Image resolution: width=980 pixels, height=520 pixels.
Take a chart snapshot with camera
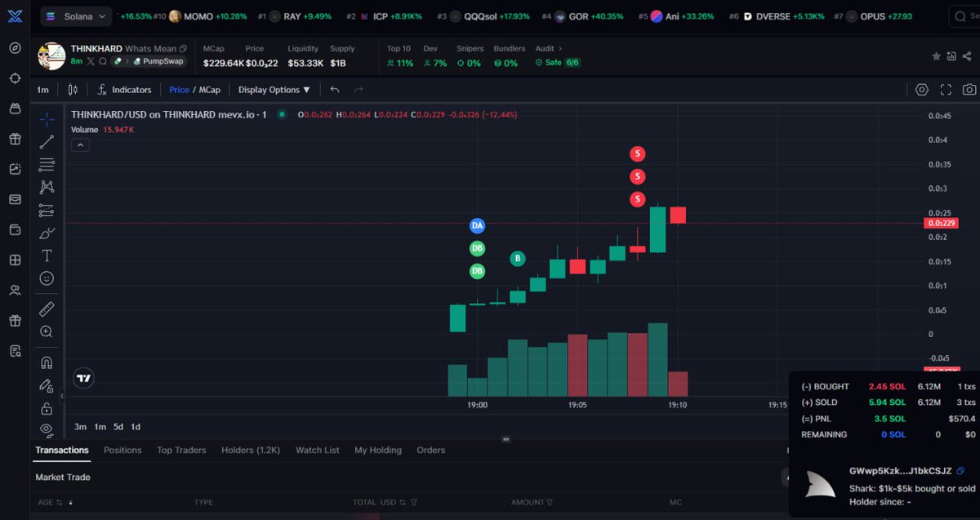tap(969, 90)
